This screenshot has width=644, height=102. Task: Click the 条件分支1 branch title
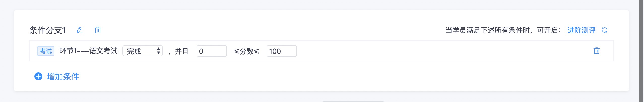pos(47,30)
